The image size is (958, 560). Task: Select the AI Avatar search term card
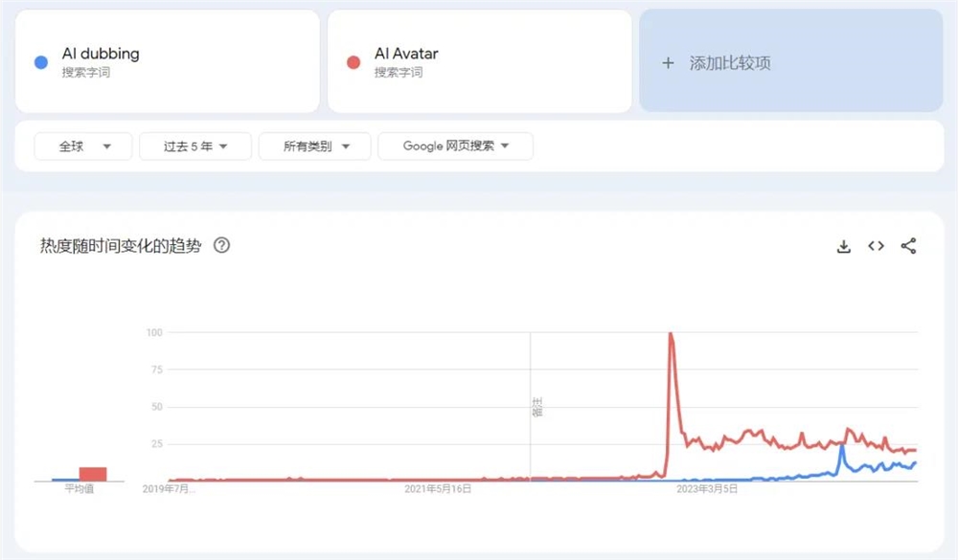(x=479, y=60)
